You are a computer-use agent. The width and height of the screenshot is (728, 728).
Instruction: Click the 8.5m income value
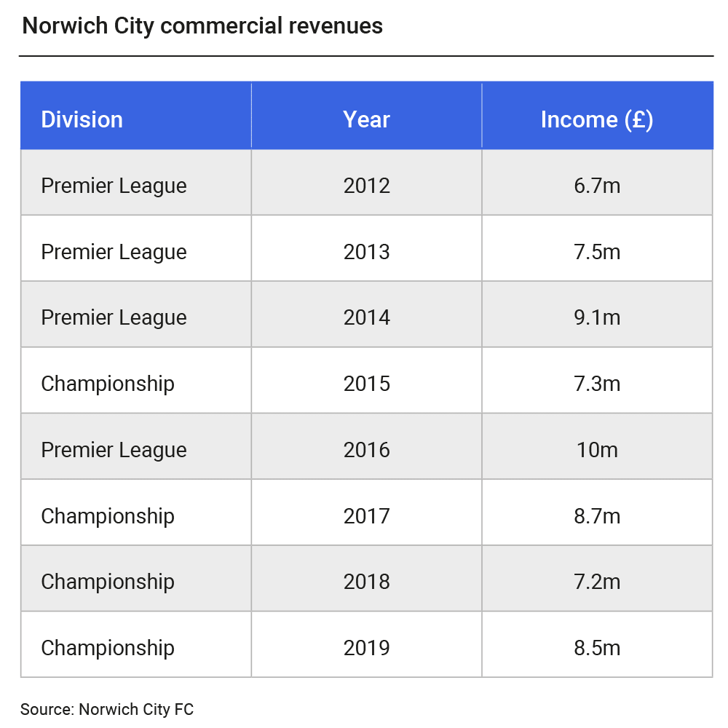(597, 648)
